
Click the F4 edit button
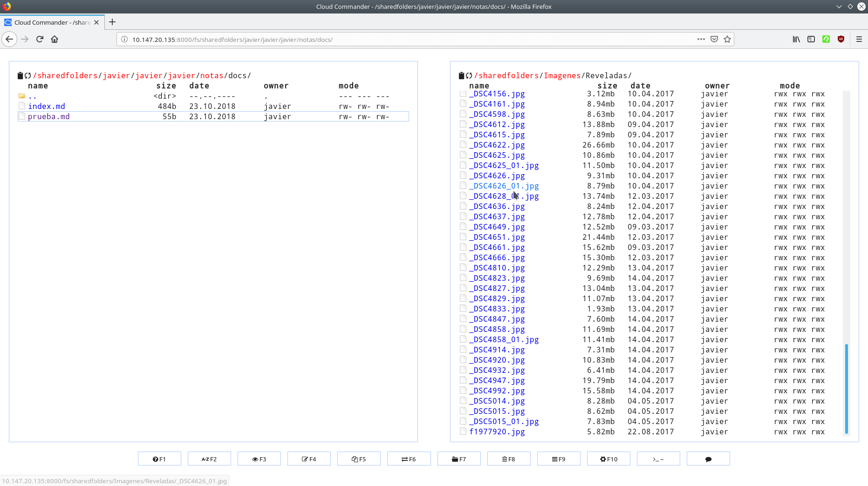click(309, 459)
